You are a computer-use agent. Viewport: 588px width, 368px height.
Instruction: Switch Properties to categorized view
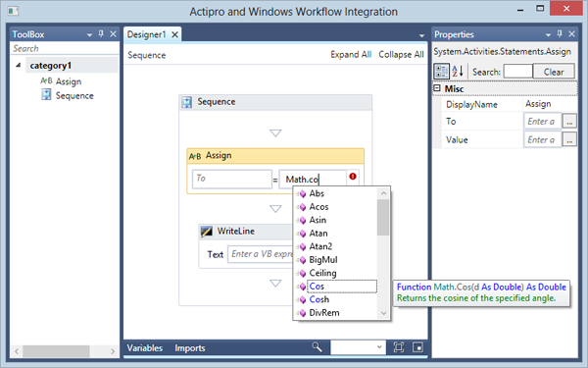441,71
